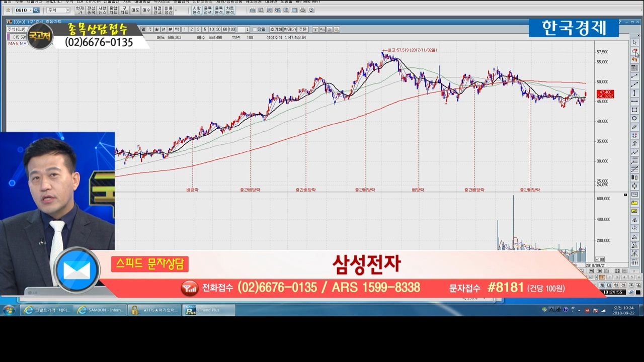Select the 180 period button
The image size is (644, 362).
[232, 30]
